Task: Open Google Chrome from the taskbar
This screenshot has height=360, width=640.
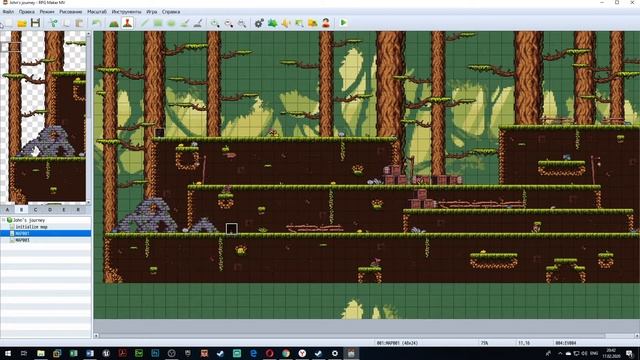Action: [x=286, y=353]
